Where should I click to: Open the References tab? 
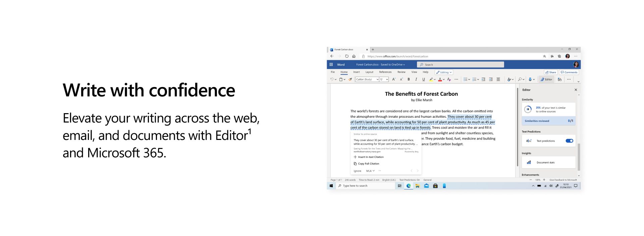[x=385, y=72]
